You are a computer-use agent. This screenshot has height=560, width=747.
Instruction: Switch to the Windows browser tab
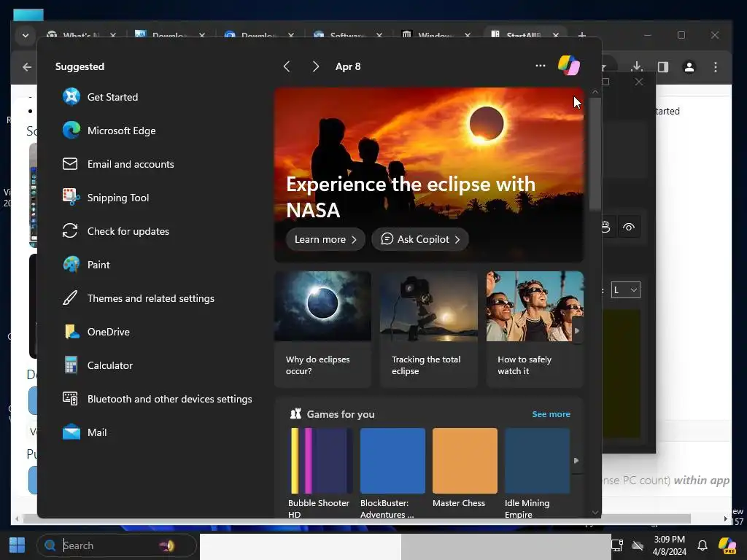coord(435,36)
